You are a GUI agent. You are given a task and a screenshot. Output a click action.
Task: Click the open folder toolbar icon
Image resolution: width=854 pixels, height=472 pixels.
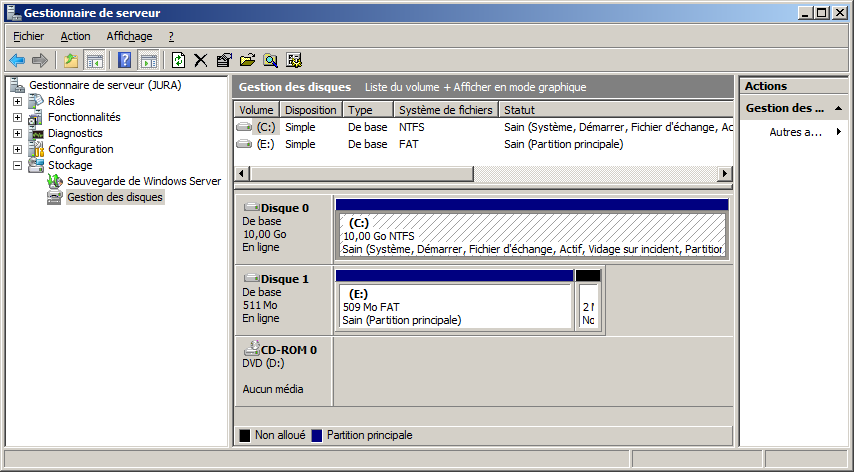click(x=247, y=60)
